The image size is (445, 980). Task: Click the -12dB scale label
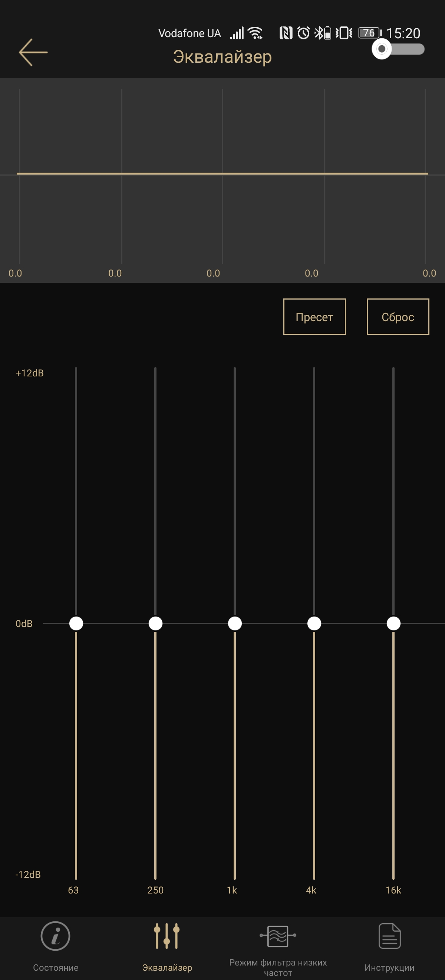click(28, 874)
